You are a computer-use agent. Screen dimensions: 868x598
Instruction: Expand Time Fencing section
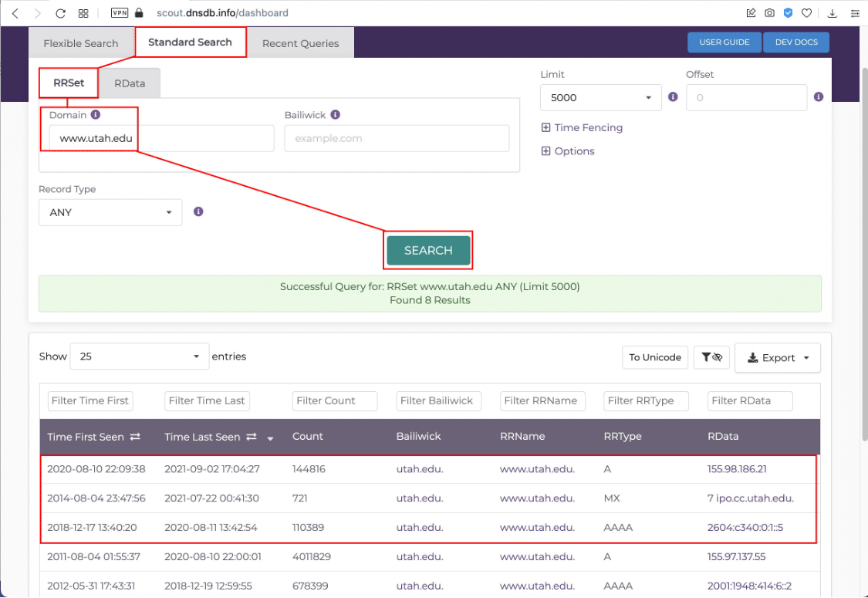pyautogui.click(x=582, y=127)
